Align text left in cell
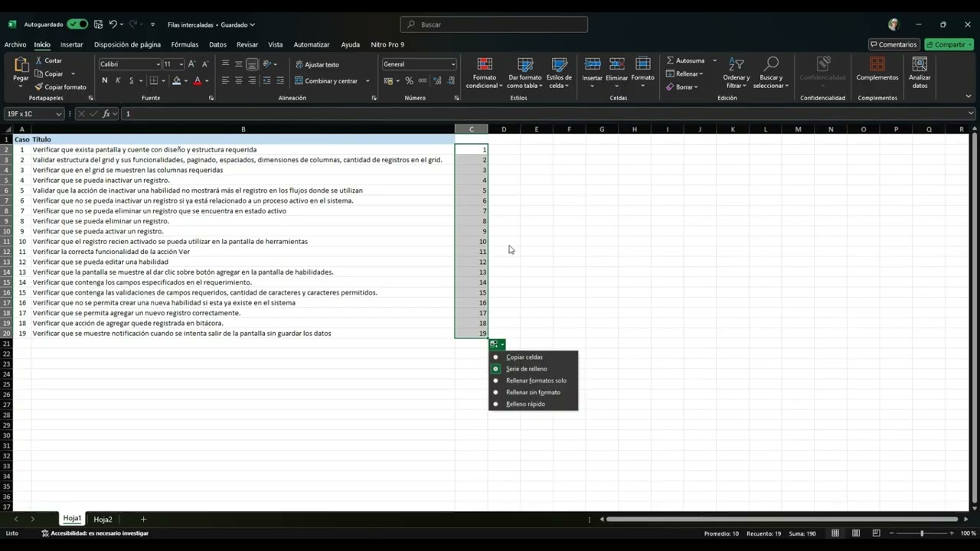Image resolution: width=980 pixels, height=551 pixels. click(225, 80)
